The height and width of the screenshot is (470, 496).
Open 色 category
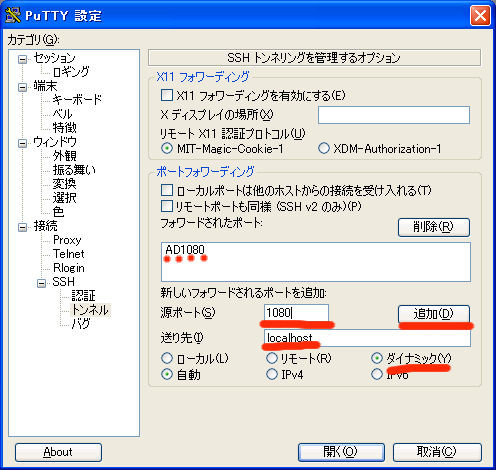coord(58,212)
